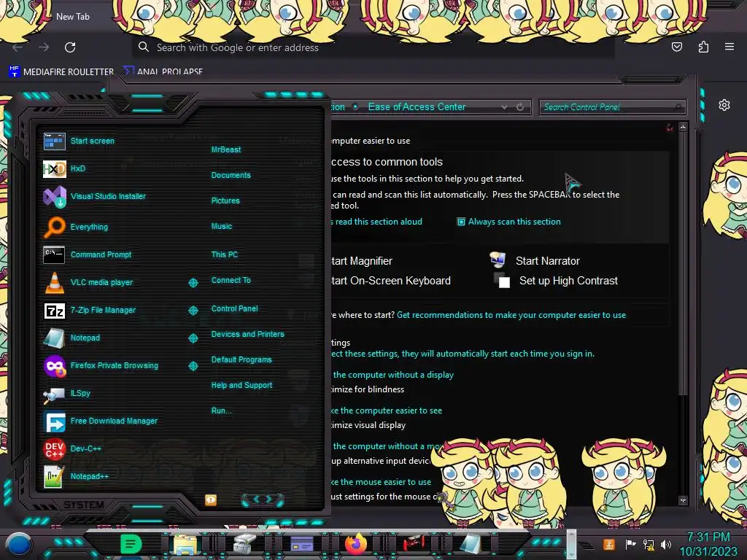The height and width of the screenshot is (560, 747).
Task: Toggle Always scan this section checkbox
Action: pyautogui.click(x=461, y=222)
